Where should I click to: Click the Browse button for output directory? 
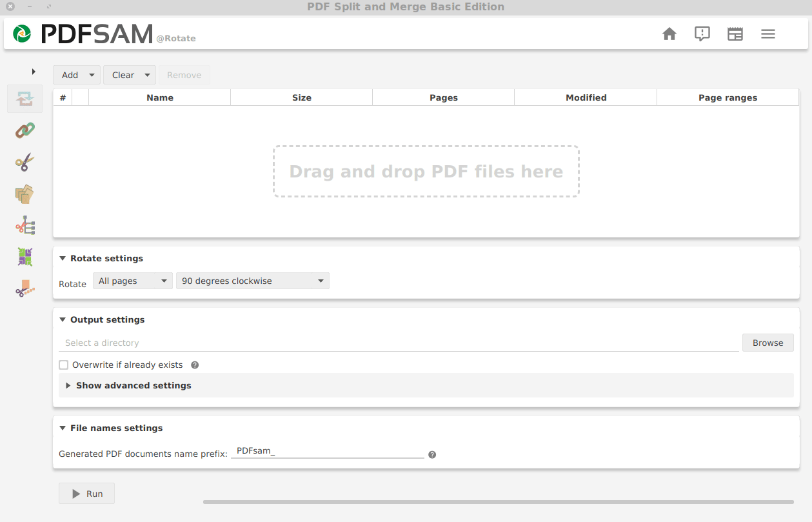click(767, 343)
